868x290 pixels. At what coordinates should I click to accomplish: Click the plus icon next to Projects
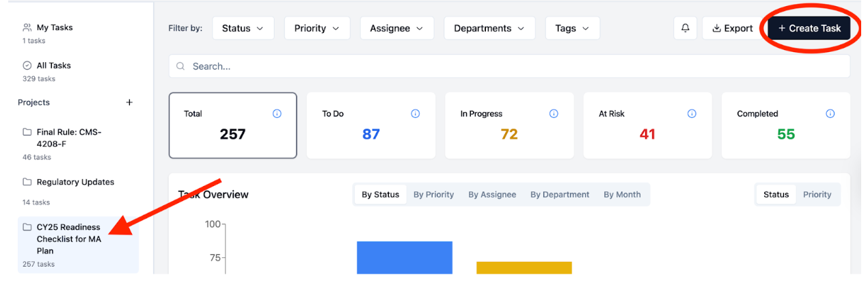pos(129,103)
